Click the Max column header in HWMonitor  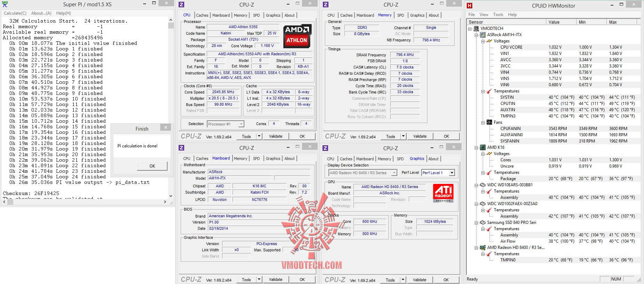622,22
